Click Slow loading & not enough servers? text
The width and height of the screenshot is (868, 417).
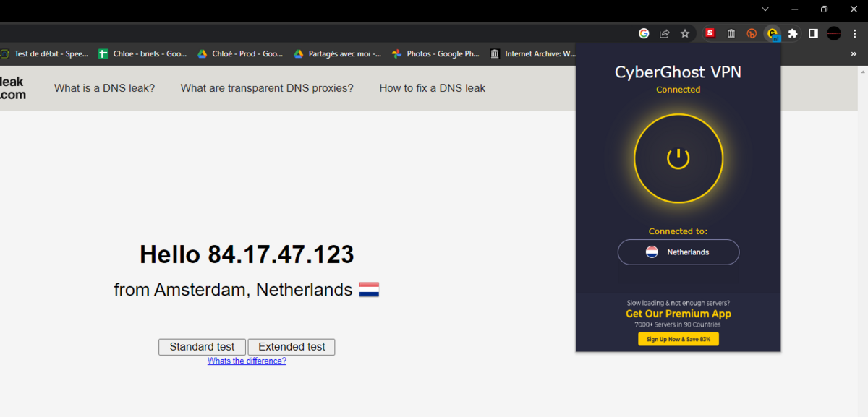pos(678,303)
